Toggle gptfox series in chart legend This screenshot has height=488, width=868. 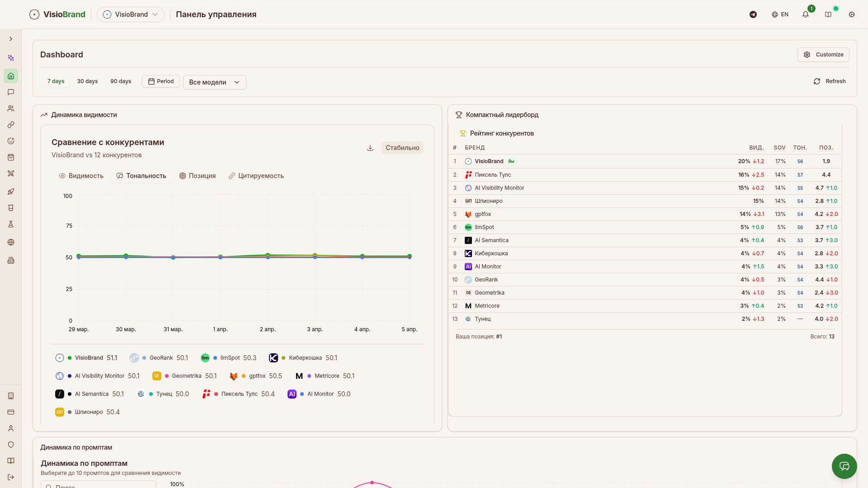click(257, 376)
